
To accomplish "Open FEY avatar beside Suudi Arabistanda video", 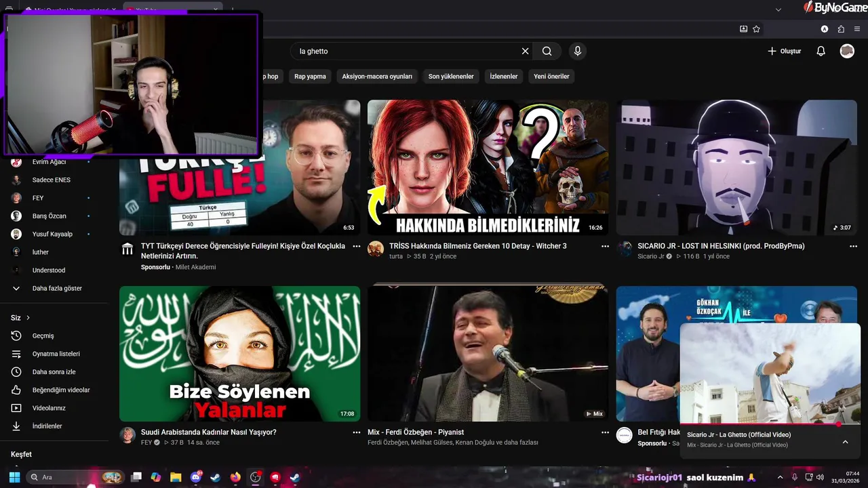I will click(x=127, y=435).
